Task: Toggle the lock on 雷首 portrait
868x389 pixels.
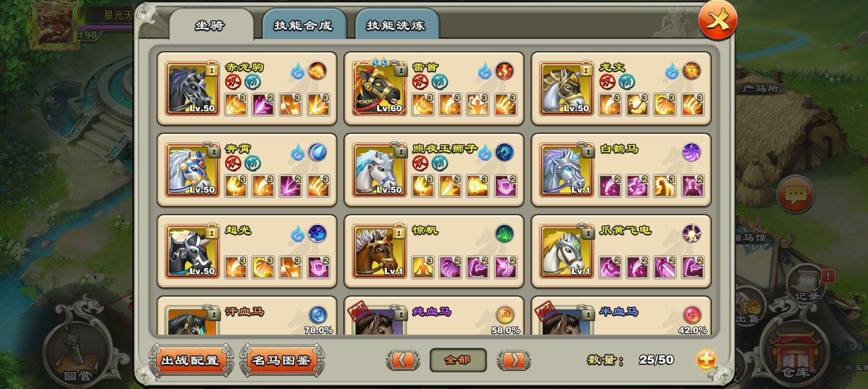Action: (x=399, y=68)
